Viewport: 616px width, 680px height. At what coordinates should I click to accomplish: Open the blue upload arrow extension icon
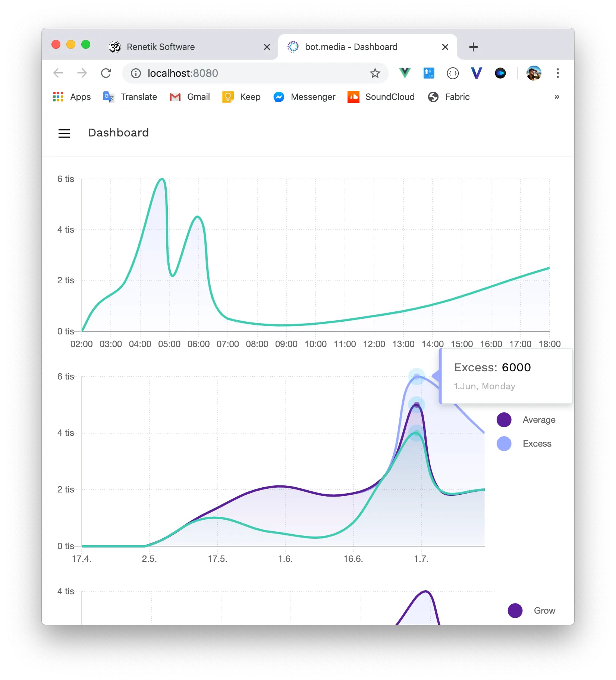click(429, 73)
